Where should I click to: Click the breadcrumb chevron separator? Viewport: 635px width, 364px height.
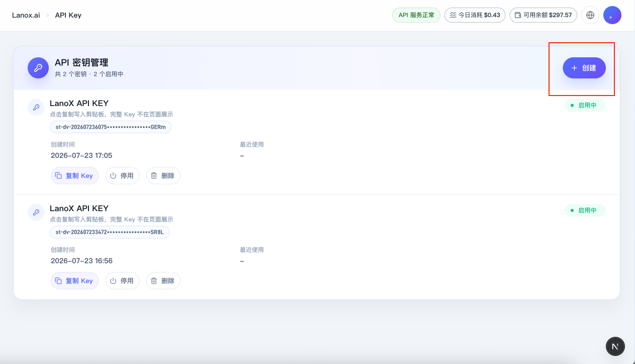48,15
